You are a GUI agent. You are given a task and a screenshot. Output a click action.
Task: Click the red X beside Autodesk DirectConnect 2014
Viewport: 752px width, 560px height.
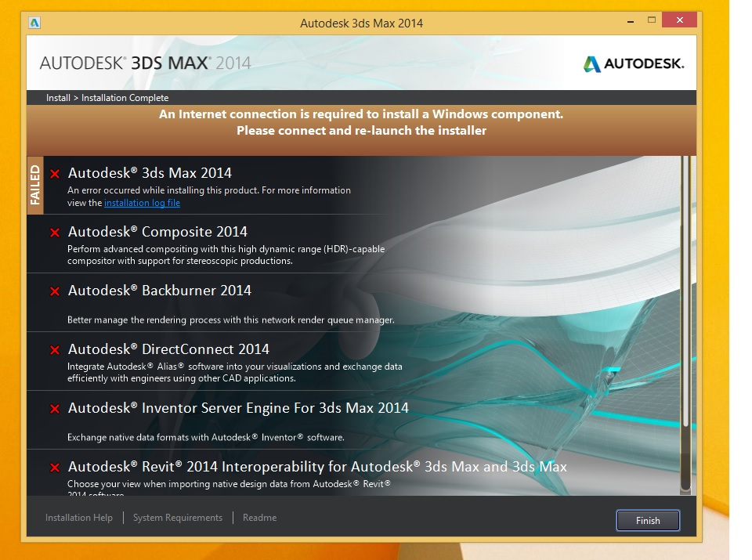click(55, 350)
